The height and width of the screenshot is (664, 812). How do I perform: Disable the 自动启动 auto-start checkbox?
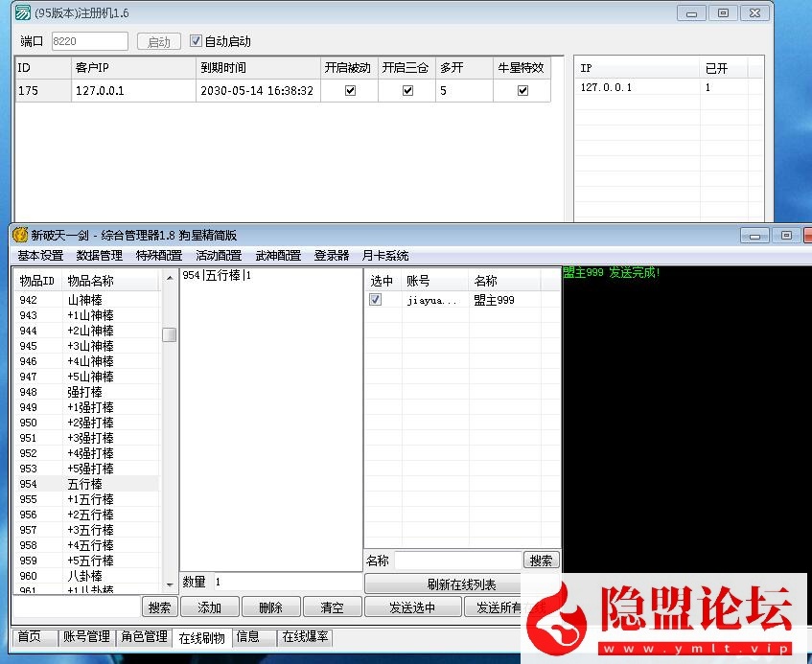pos(195,41)
